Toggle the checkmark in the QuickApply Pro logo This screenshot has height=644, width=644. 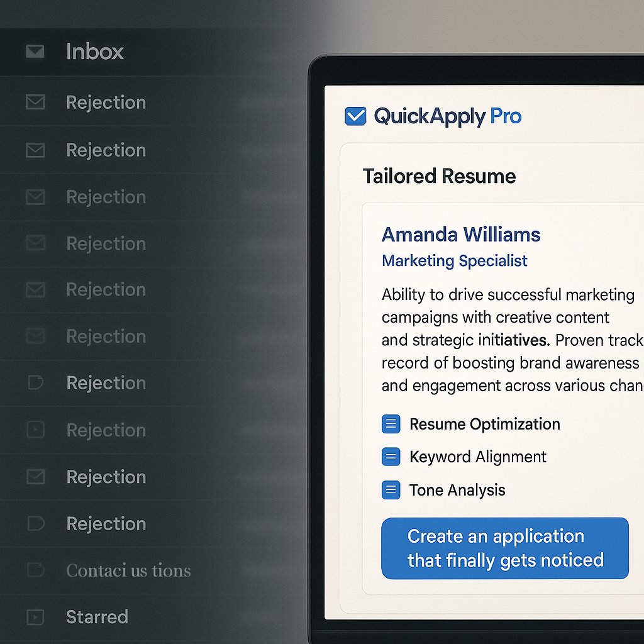(x=355, y=116)
